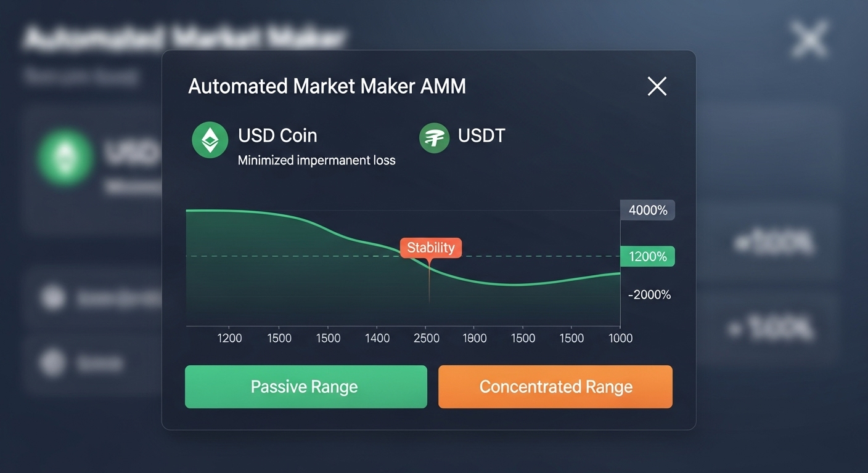This screenshot has height=473, width=868.
Task: Select the Passive Range option
Action: 306,387
